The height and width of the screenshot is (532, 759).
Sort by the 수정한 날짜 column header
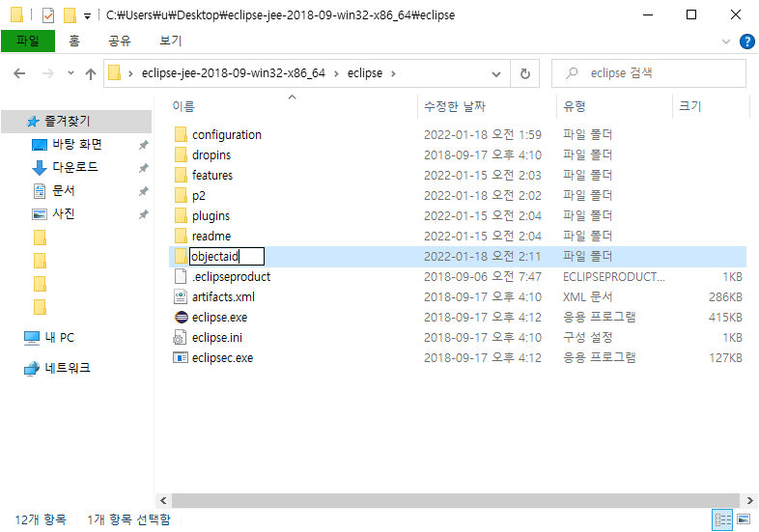coord(455,106)
